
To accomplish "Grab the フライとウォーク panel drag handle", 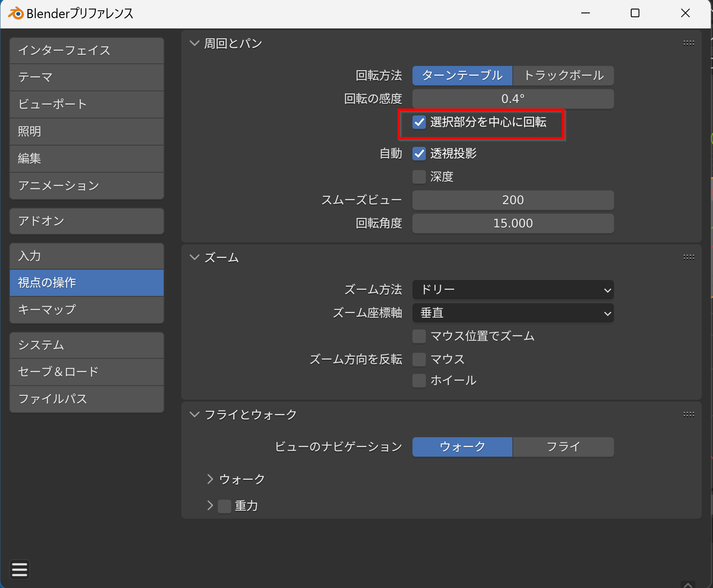I will (688, 414).
